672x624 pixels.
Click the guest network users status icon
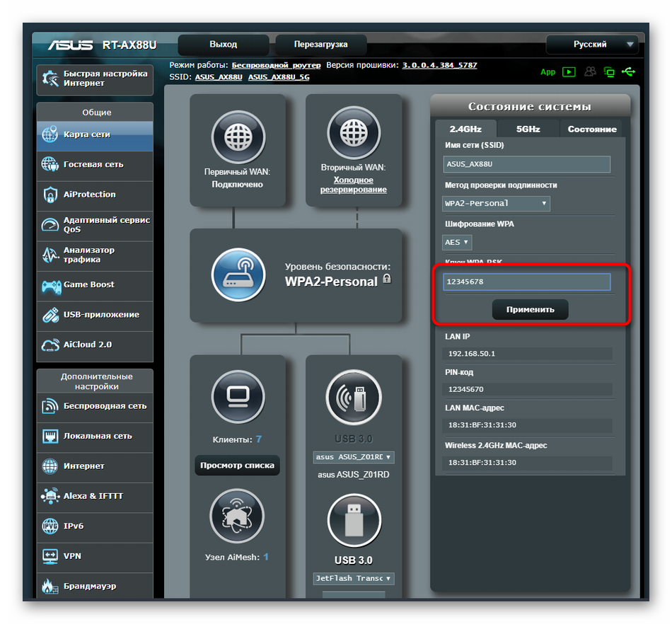pos(590,72)
